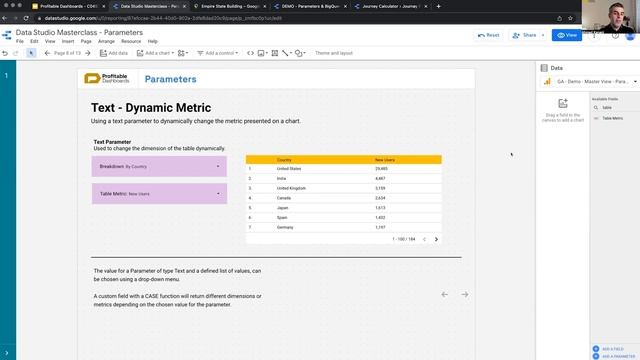The image size is (640, 360).
Task: Click Add a Field button
Action: [x=608, y=349]
